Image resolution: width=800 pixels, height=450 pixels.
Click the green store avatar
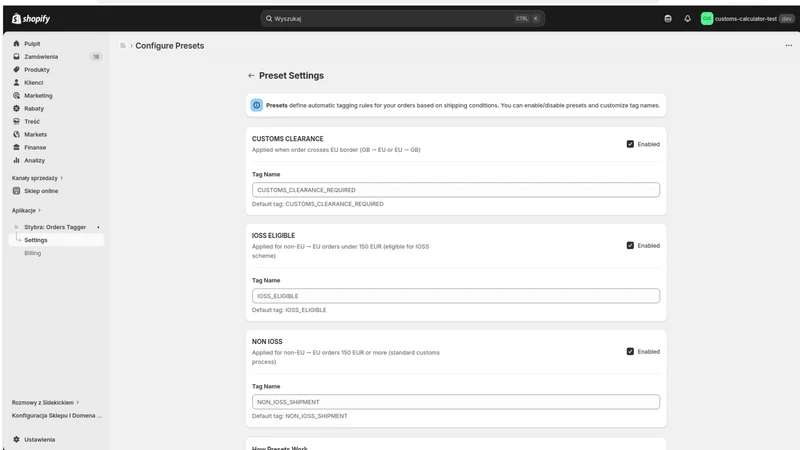[707, 18]
